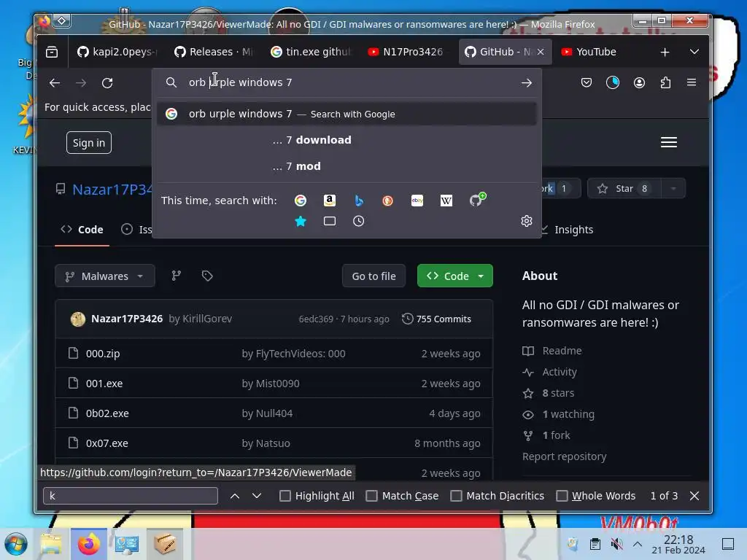
Task: Switch to the tin.exe github tab
Action: click(310, 52)
